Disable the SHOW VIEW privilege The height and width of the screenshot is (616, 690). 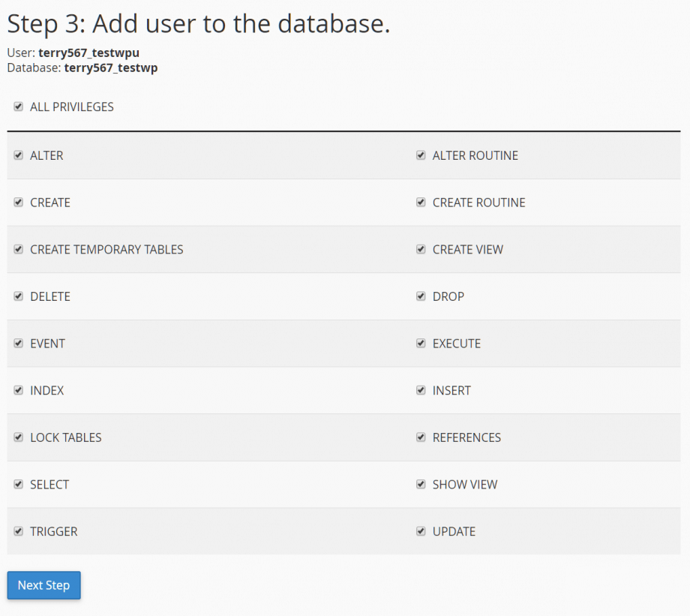coord(421,484)
